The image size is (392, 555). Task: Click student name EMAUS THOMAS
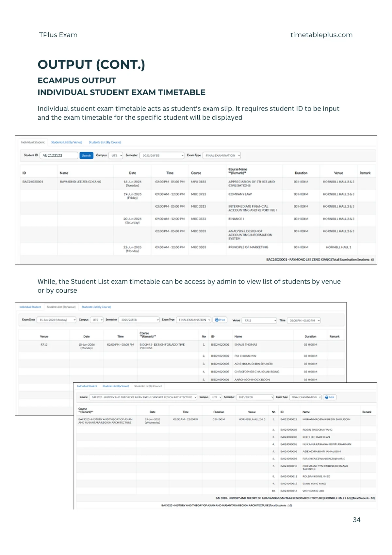[246, 345]
